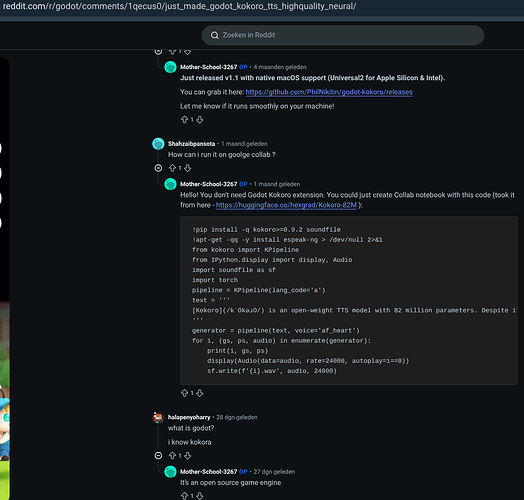Click halapenyoharry's avatar image
This screenshot has width=524, height=500.
tap(158, 417)
